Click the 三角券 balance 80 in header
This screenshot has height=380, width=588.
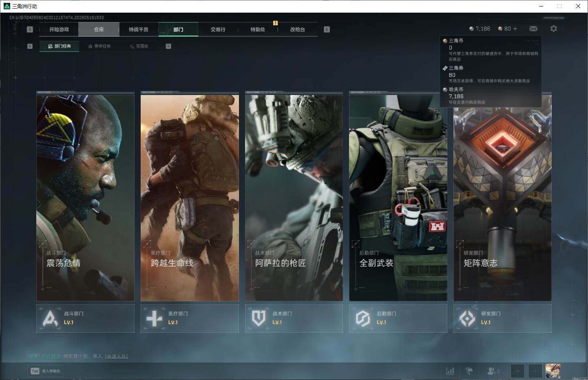pos(504,29)
